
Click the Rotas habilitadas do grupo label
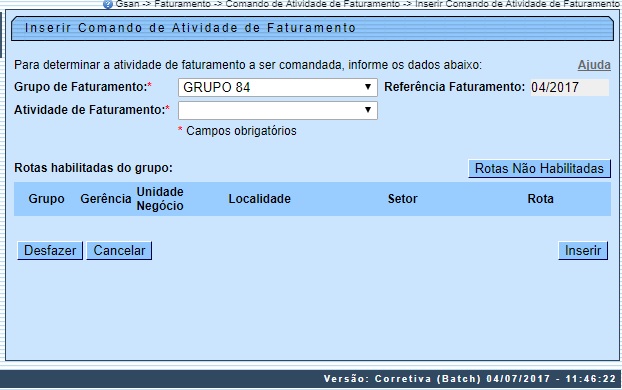click(93, 168)
